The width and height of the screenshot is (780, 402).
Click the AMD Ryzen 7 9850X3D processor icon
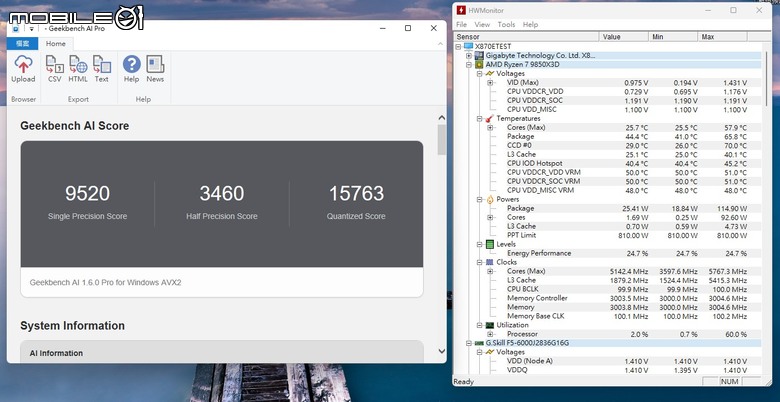point(480,64)
